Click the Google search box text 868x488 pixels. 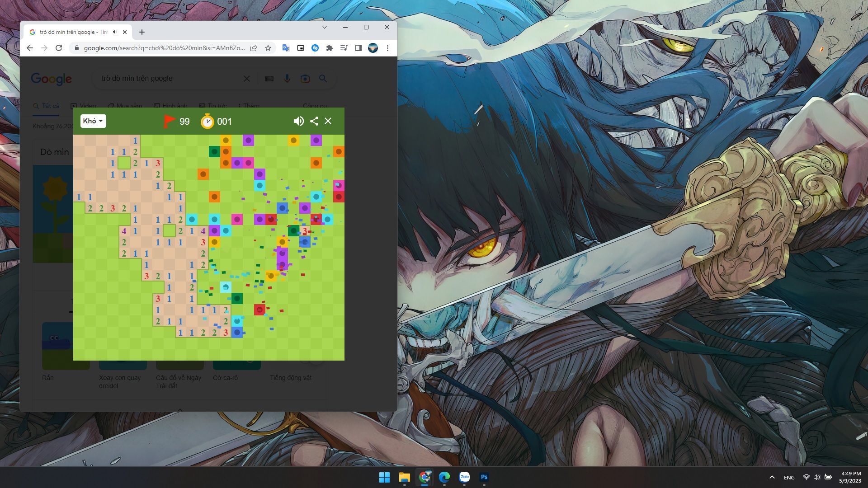point(137,79)
